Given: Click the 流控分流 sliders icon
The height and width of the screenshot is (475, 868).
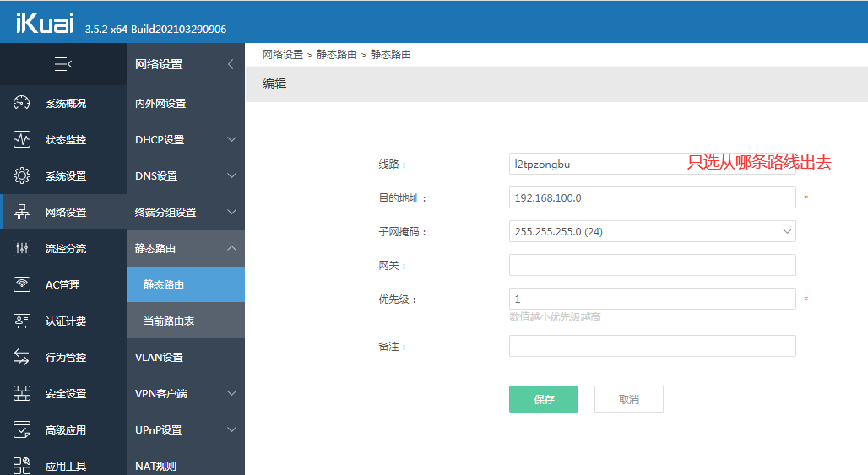Looking at the screenshot, I should [x=22, y=248].
